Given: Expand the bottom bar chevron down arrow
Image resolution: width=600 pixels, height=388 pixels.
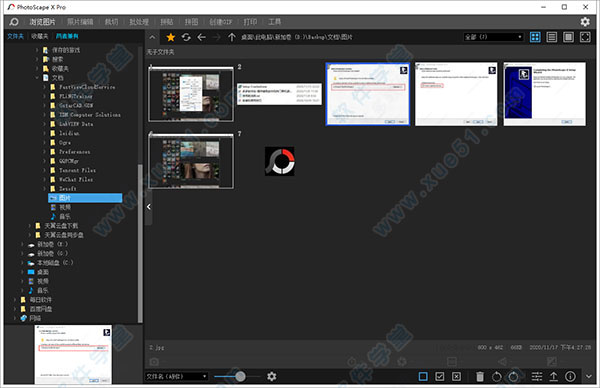Looking at the screenshot, I should pos(589,377).
